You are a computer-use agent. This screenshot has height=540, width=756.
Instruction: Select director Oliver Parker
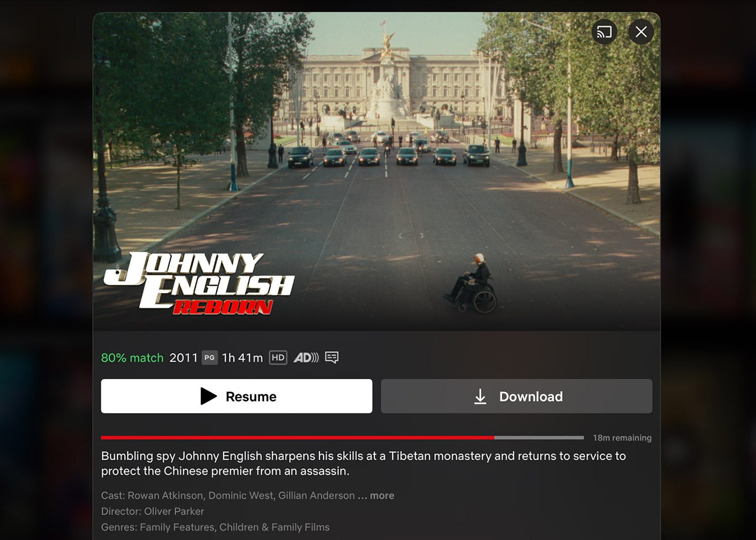(x=174, y=511)
